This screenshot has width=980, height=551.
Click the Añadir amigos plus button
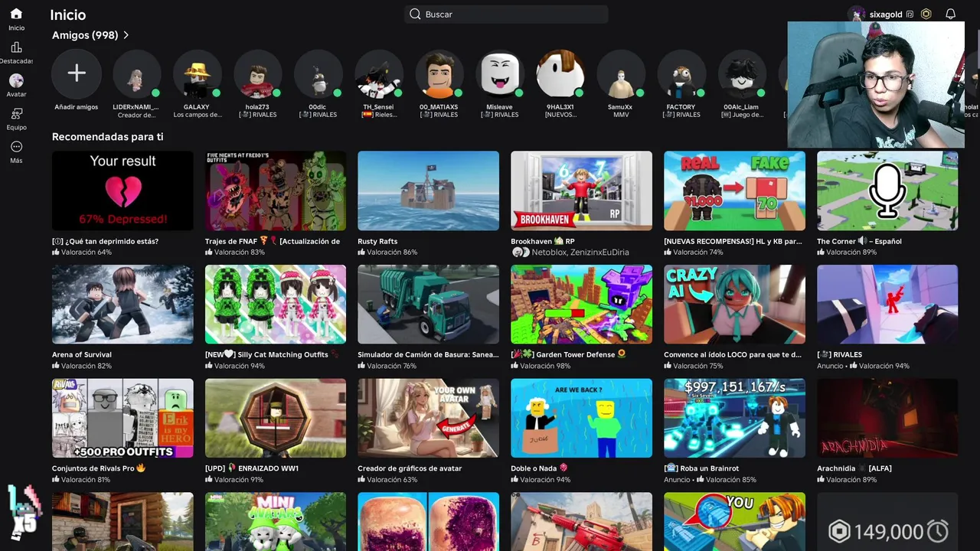point(77,74)
